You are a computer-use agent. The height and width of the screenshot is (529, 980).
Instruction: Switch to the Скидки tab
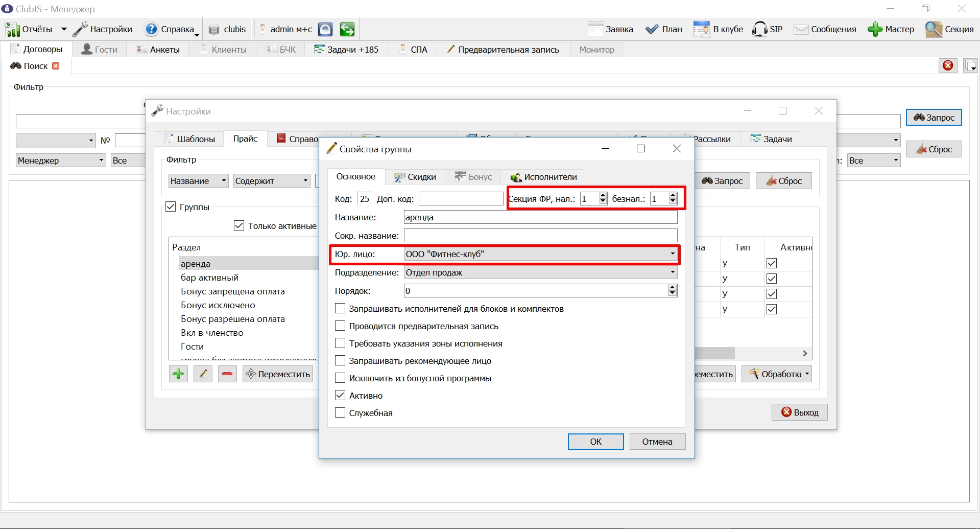415,177
